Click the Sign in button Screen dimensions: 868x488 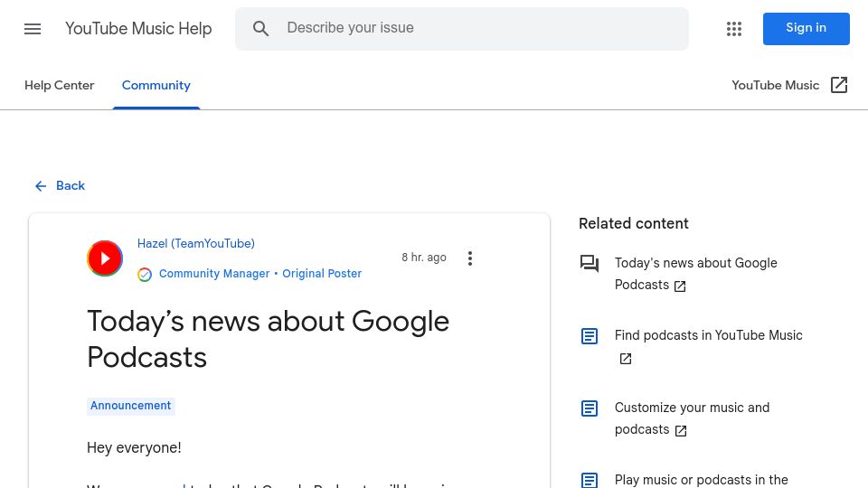click(x=806, y=29)
